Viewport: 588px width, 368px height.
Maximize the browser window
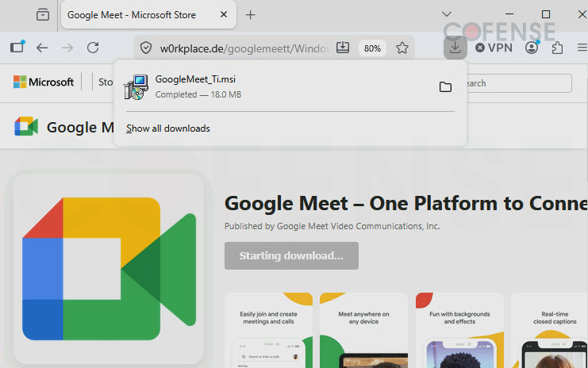[546, 14]
